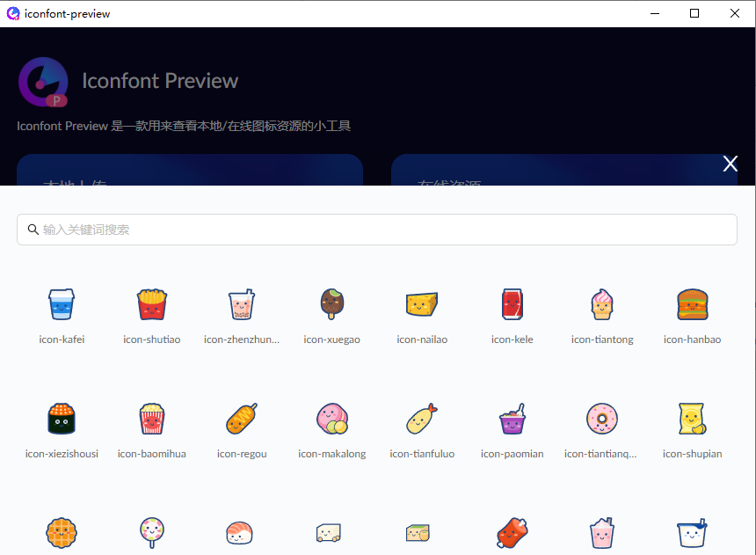Click the icon-kele cola can icon

(512, 304)
